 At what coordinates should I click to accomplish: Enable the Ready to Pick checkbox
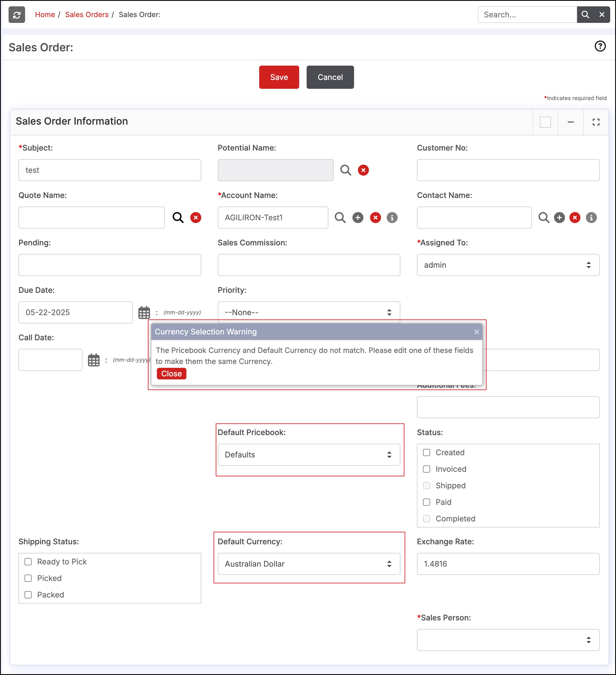[28, 562]
